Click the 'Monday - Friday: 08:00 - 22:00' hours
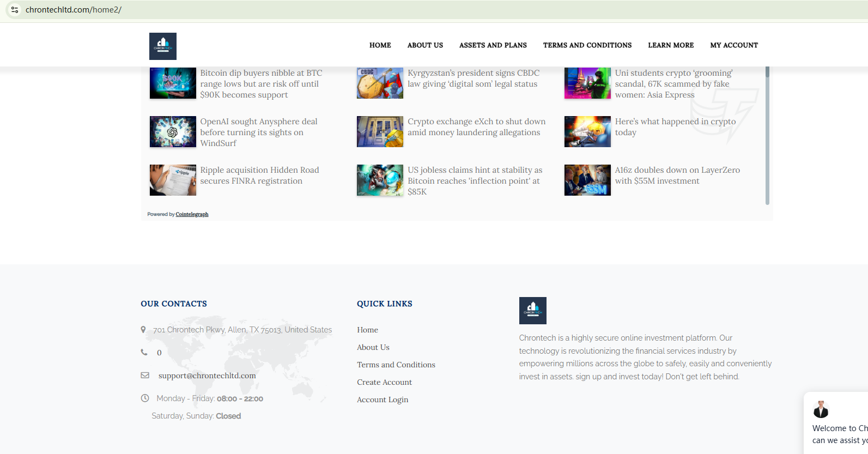Screen dimensions: 868x454 click(x=210, y=398)
